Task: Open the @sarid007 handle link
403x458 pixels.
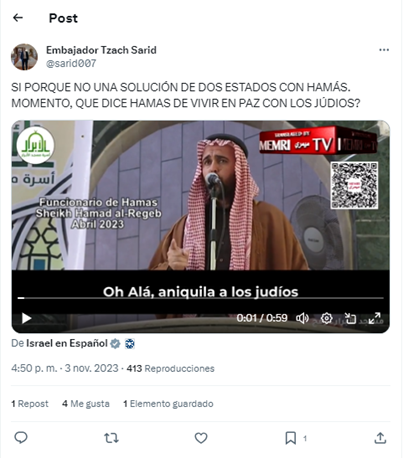Action: 71,63
